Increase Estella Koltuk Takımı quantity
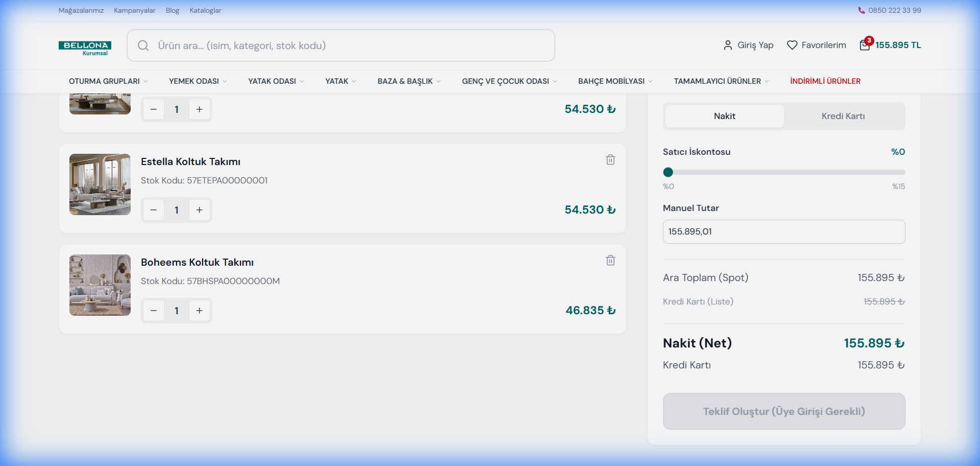Viewport: 980px width, 466px height. point(200,210)
